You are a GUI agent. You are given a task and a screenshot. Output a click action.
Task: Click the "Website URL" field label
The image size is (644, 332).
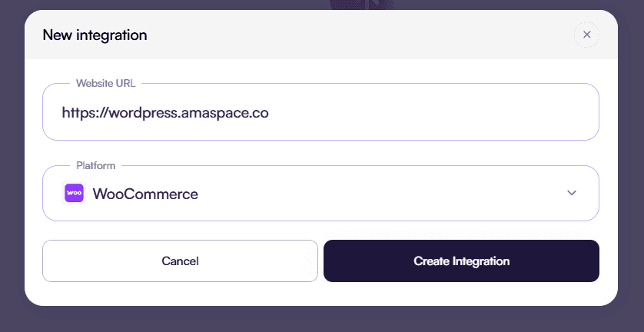point(105,83)
